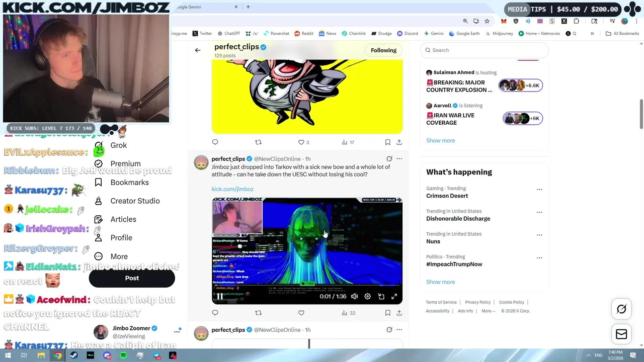Image resolution: width=644 pixels, height=362 pixels.
Task: Open the floating Grok button
Action: pyautogui.click(x=621, y=309)
